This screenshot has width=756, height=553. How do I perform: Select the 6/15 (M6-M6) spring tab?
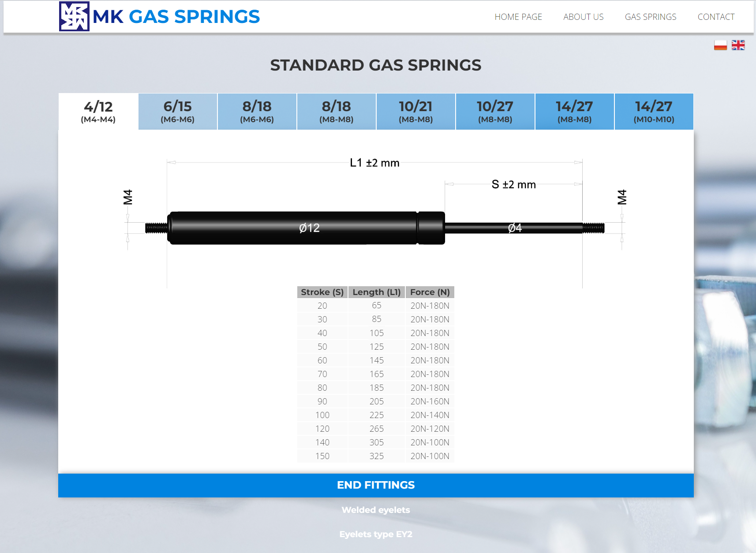(x=177, y=111)
